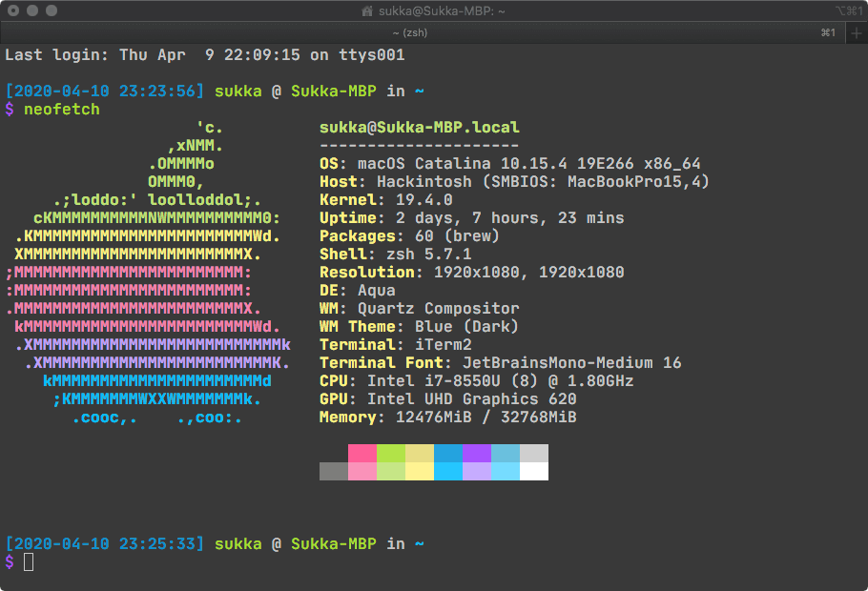
Task: Click the Shell value 'zsh 5.7.1'
Action: (x=429, y=254)
